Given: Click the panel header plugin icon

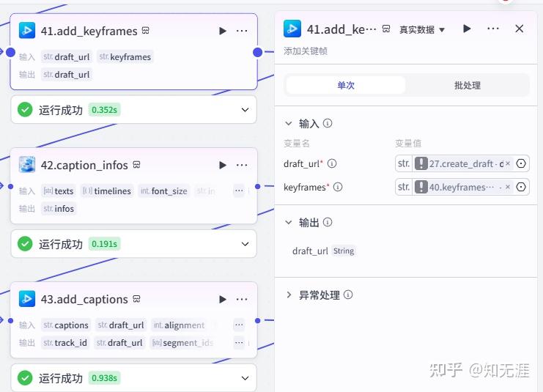Looking at the screenshot, I should click(292, 29).
